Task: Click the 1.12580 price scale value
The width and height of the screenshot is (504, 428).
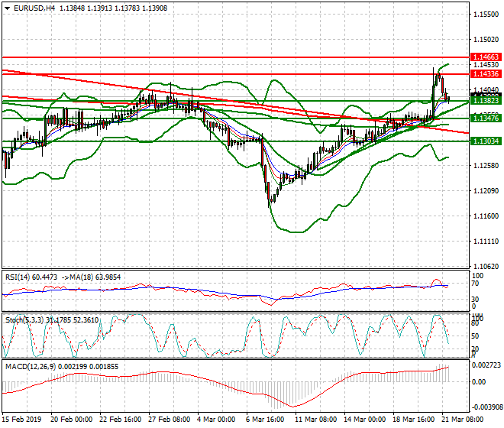Action: tap(486, 165)
